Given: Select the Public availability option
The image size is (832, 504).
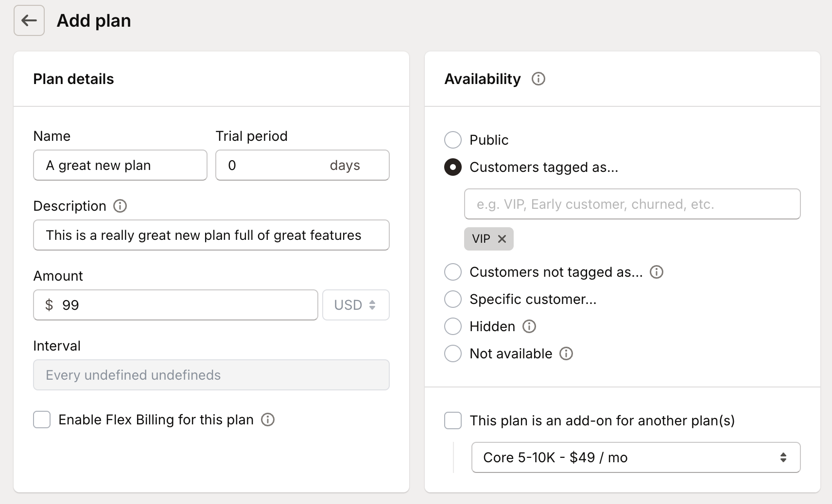Looking at the screenshot, I should [x=452, y=140].
